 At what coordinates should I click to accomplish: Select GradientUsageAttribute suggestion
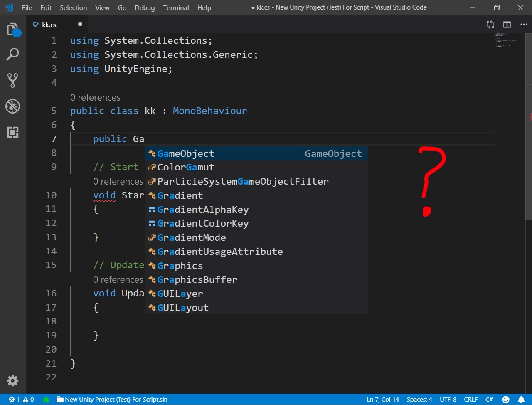coord(256,252)
